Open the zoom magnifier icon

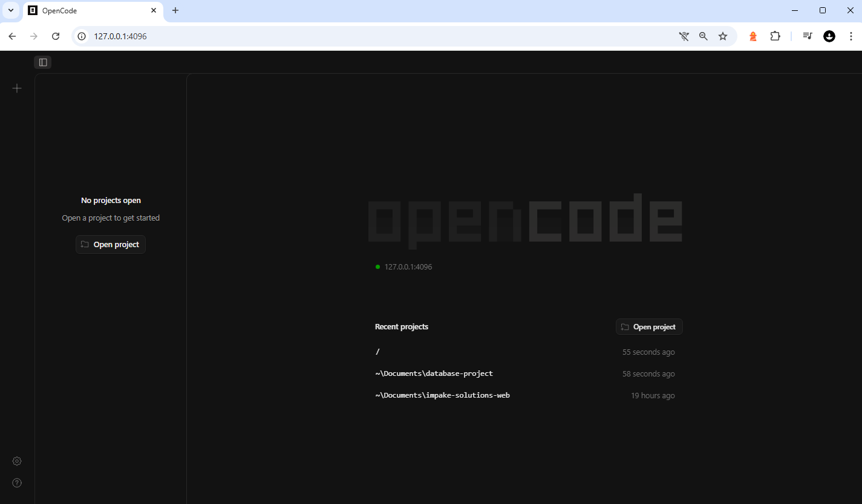point(704,36)
